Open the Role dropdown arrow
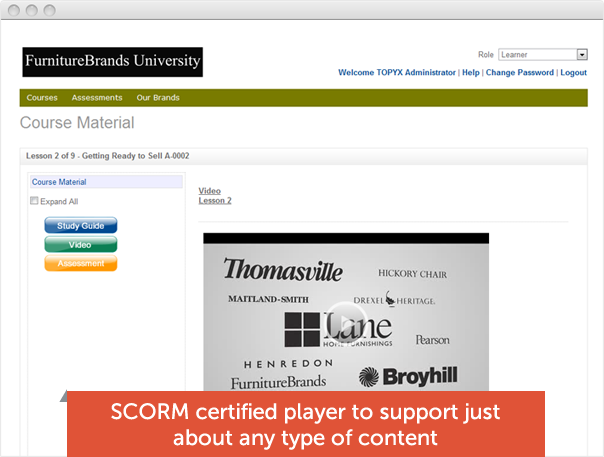The height and width of the screenshot is (457, 604). pos(582,55)
